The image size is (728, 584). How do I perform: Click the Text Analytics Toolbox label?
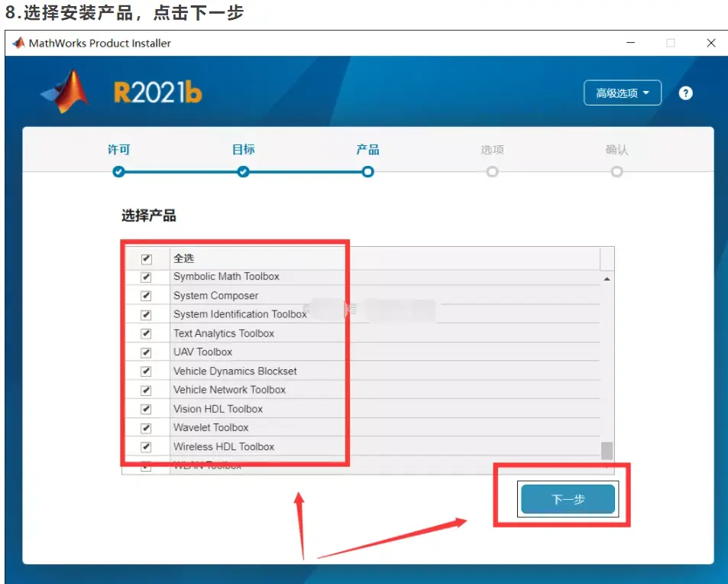(223, 333)
